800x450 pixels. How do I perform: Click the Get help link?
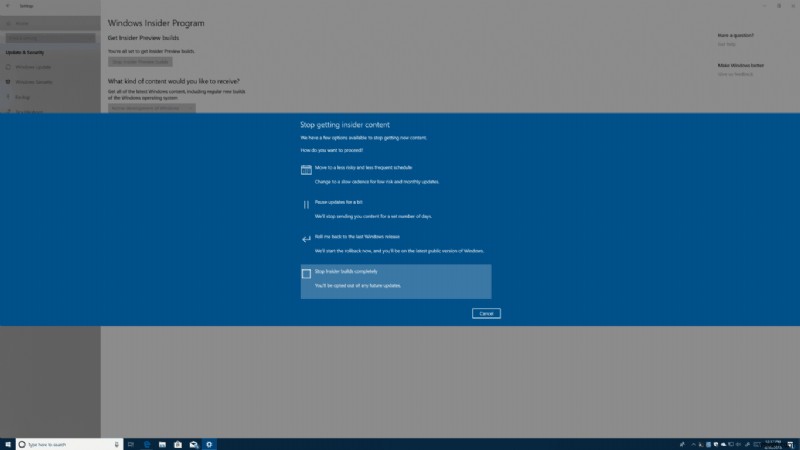727,44
